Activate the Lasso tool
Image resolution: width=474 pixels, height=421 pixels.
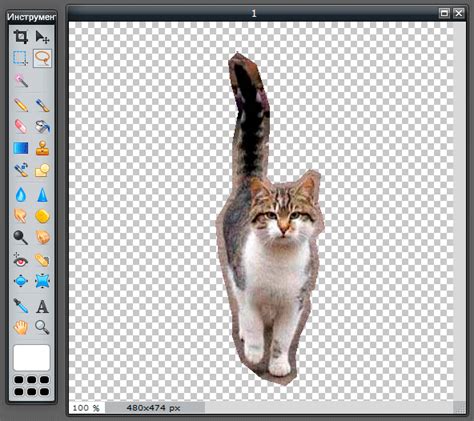coord(42,58)
